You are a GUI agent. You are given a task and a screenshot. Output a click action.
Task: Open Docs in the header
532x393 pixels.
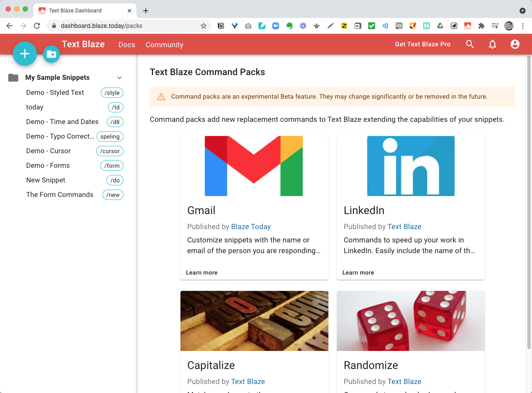pyautogui.click(x=126, y=45)
